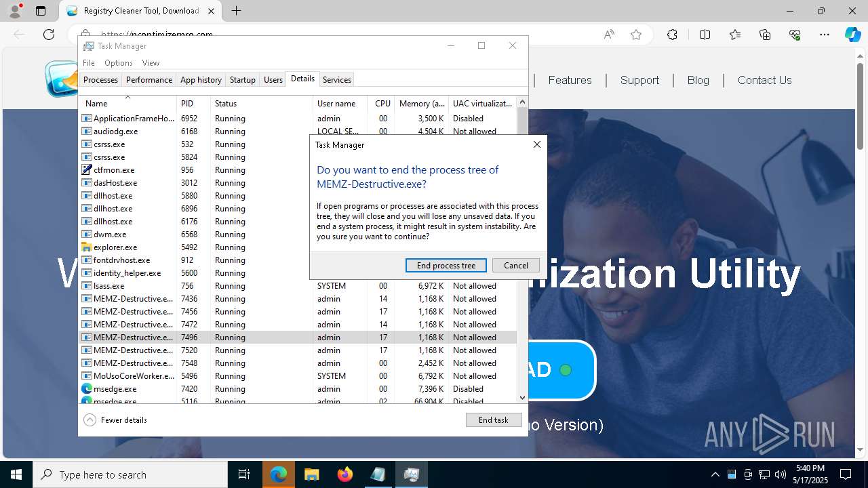Open Contact Us link on website
The image size is (868, 488).
click(x=764, y=80)
